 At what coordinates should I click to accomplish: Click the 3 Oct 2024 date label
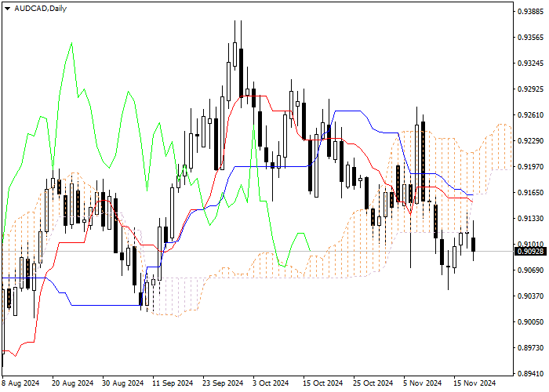[271, 383]
